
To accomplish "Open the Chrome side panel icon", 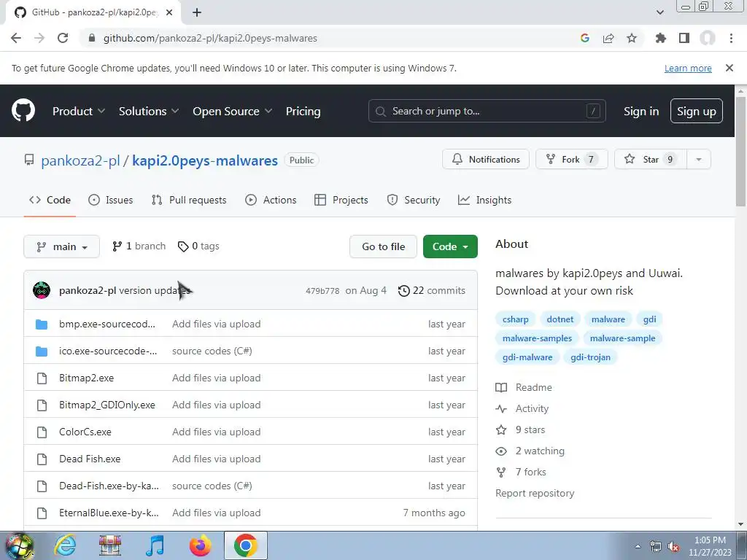I will coord(684,38).
